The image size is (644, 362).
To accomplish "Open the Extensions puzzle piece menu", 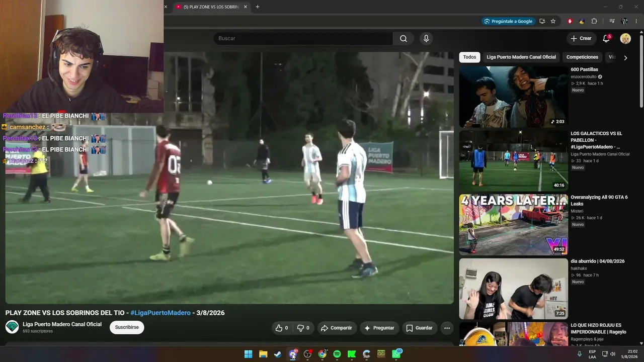I will 594,21.
